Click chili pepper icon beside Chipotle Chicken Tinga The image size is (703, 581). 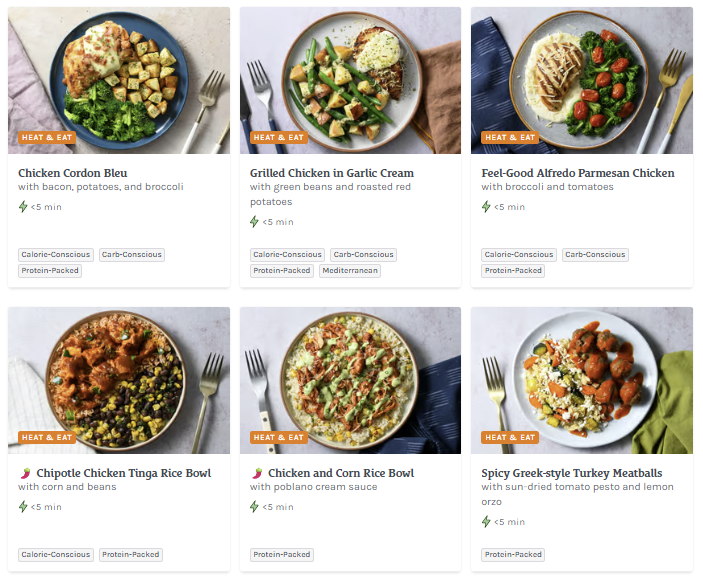click(x=24, y=473)
